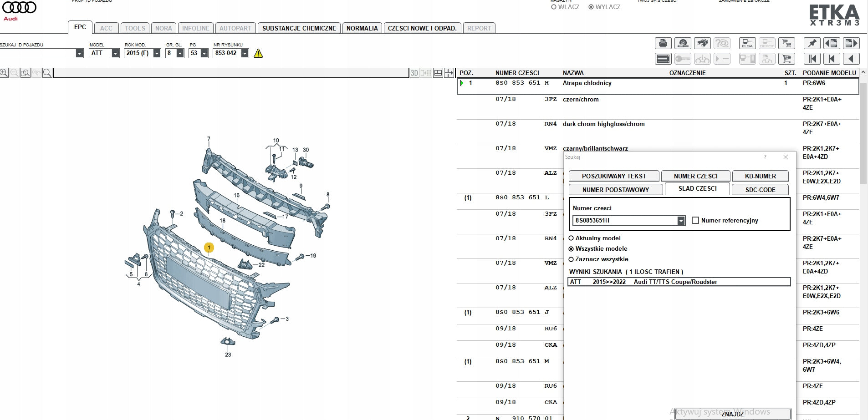Jump back with single-bar arrow icon
The height and width of the screenshot is (420, 868).
[832, 59]
